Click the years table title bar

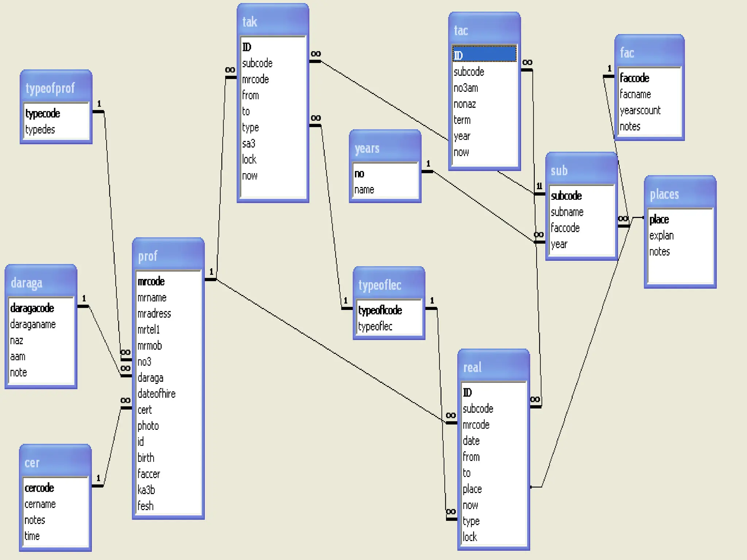tap(385, 148)
